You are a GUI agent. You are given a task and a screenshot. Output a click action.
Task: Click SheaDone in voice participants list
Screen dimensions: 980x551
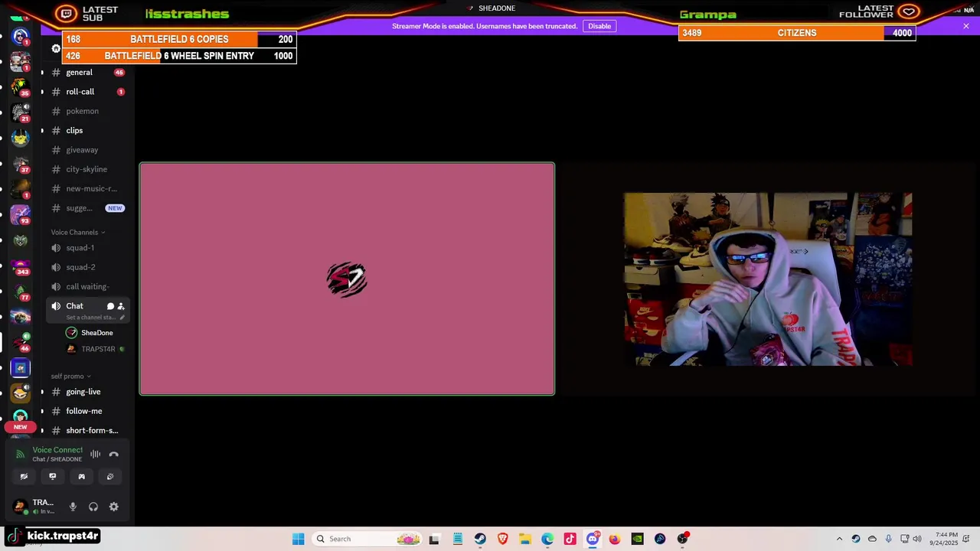point(95,333)
